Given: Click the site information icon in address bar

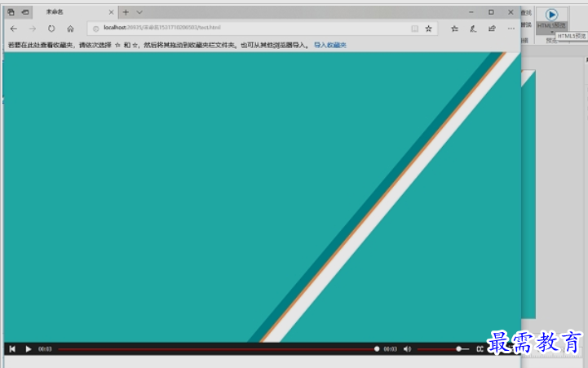Looking at the screenshot, I should pos(96,29).
